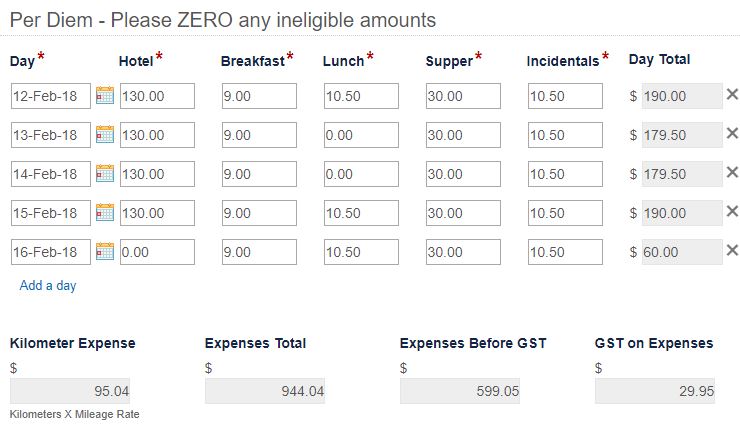Remove the 16-Feb-18 row totaling 60.00
Image resolution: width=740 pixels, height=426 pixels.
(732, 250)
